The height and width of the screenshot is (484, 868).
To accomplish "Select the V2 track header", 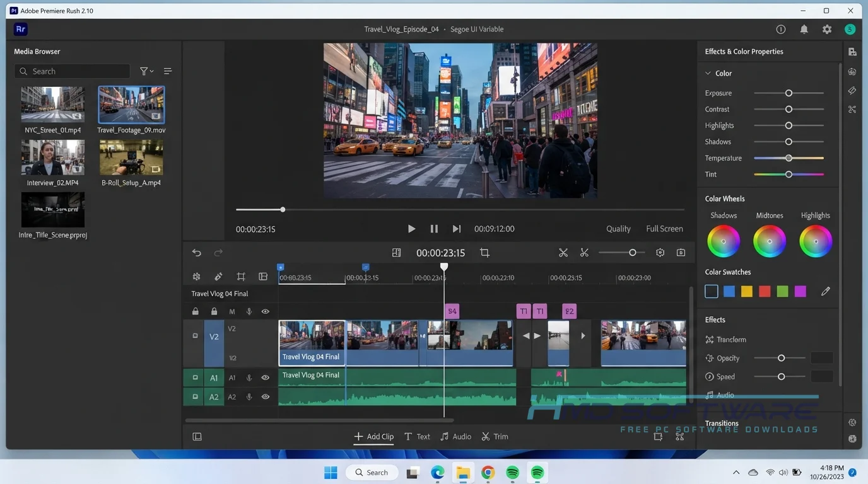I will pos(214,343).
